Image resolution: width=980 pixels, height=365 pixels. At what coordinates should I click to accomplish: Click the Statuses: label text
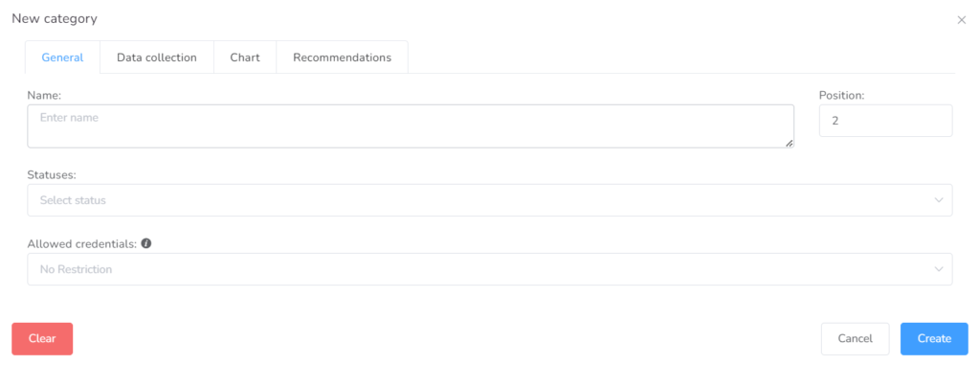point(52,174)
